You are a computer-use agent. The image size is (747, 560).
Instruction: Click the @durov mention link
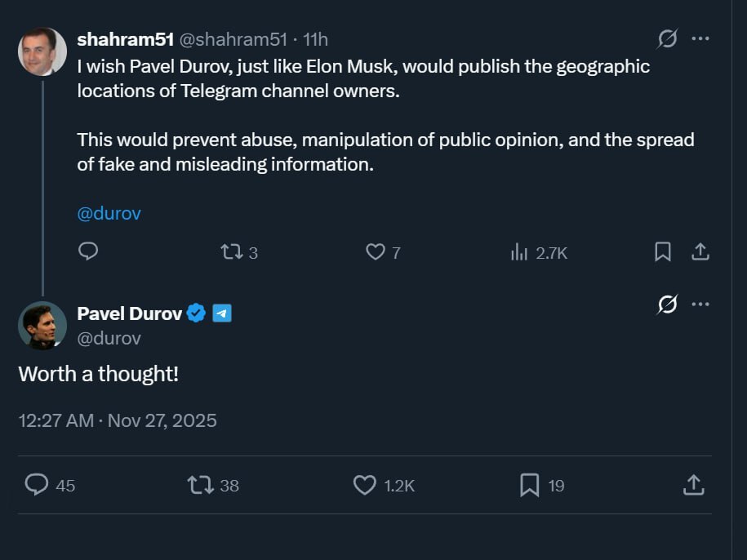[109, 213]
